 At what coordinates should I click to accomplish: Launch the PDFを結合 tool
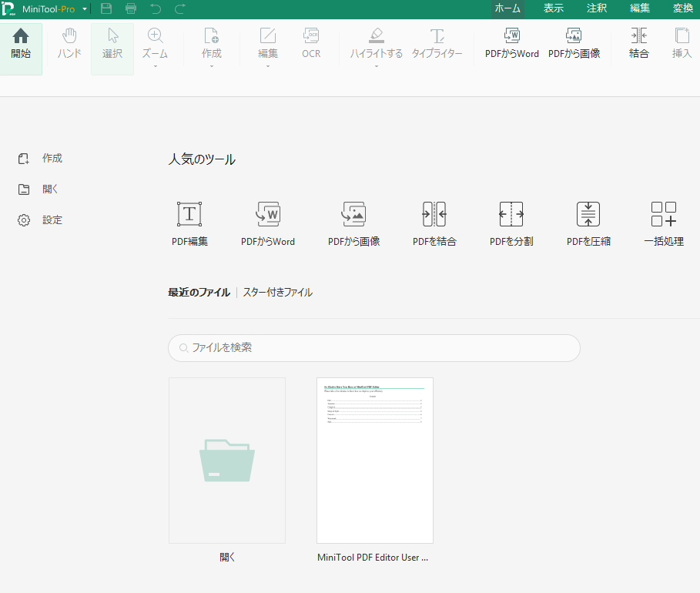point(434,224)
